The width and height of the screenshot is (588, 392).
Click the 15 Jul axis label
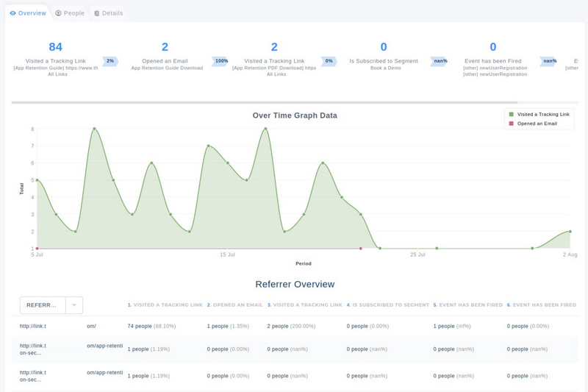pyautogui.click(x=227, y=254)
